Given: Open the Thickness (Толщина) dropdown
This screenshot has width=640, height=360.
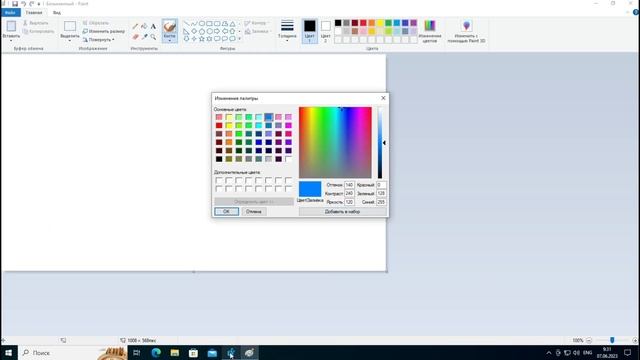Looking at the screenshot, I should [287, 31].
